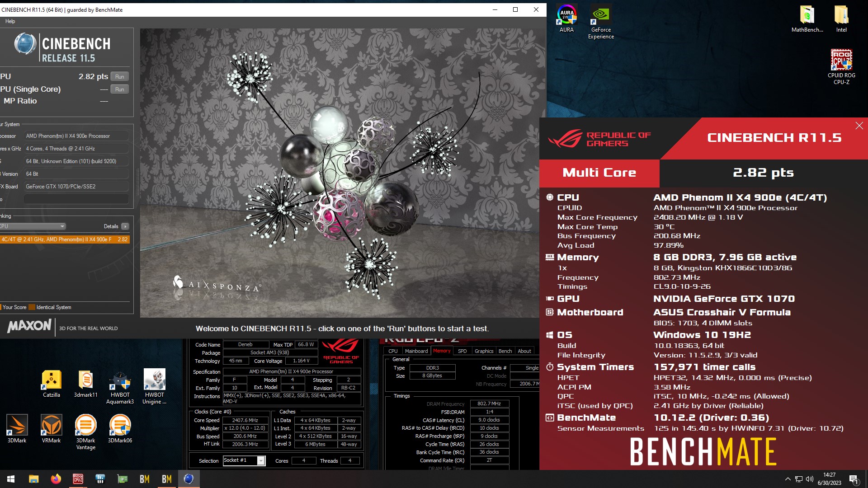Click the Cinebench rendered scene image
The height and width of the screenshot is (488, 868).
tap(343, 173)
